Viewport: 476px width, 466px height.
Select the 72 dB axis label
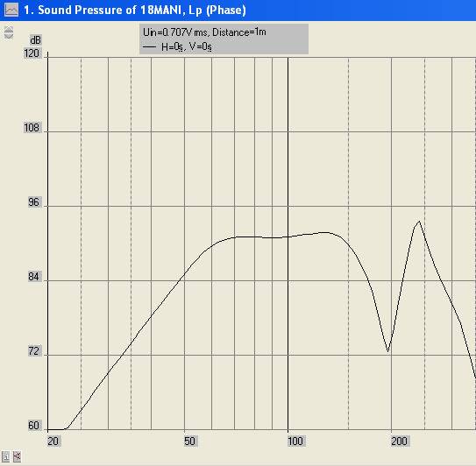click(x=33, y=351)
